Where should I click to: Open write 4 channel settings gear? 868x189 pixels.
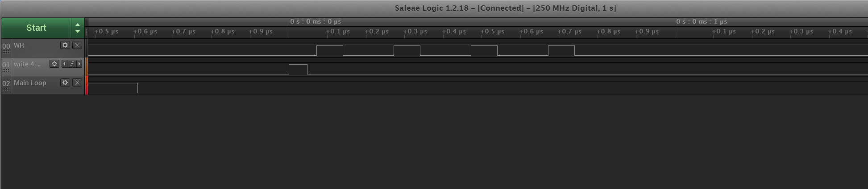(x=54, y=64)
